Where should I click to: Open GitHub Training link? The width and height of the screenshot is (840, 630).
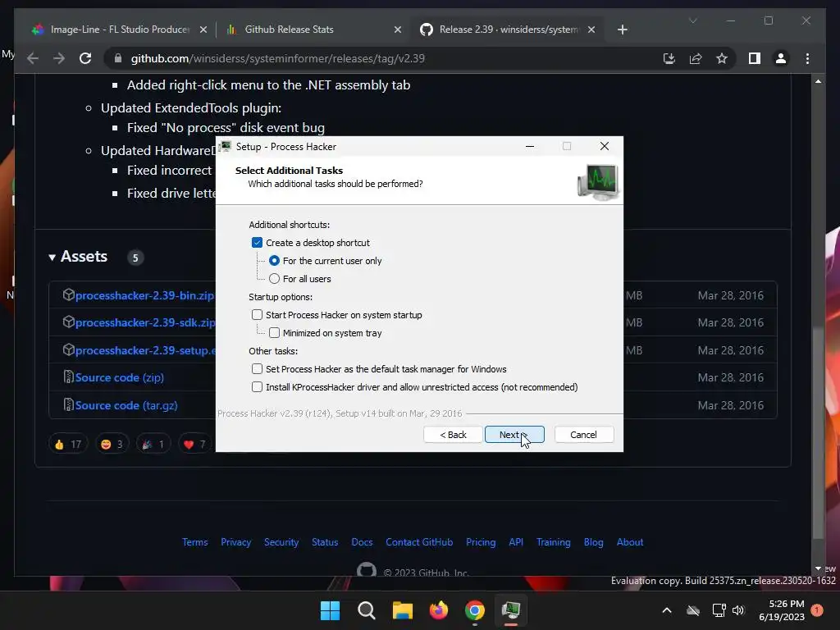(554, 542)
